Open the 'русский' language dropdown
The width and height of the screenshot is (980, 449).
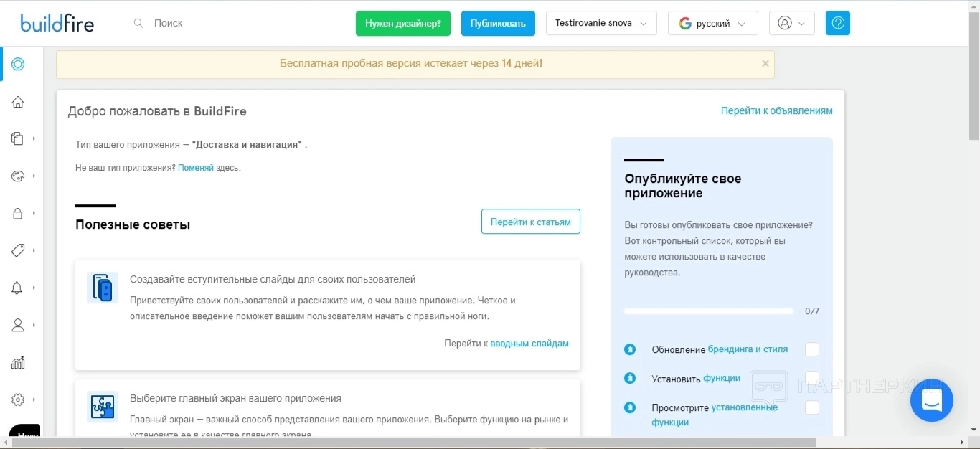pos(712,23)
